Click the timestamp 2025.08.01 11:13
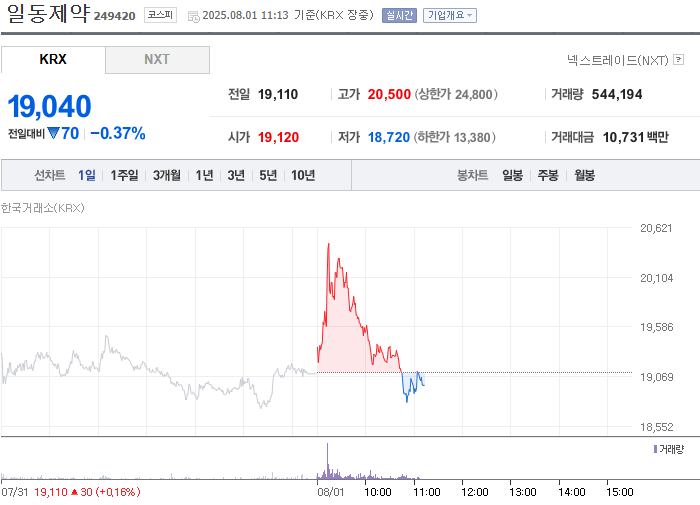700x505 pixels. (246, 15)
